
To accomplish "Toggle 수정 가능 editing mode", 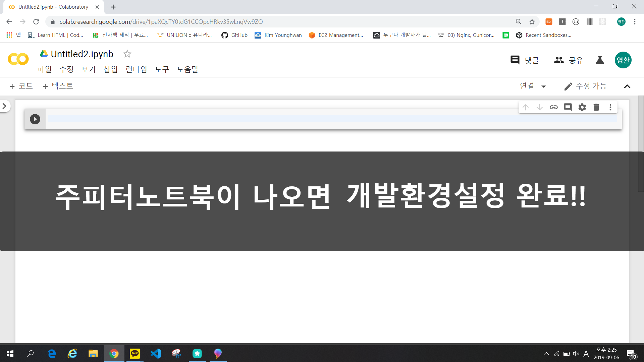I will click(x=585, y=86).
